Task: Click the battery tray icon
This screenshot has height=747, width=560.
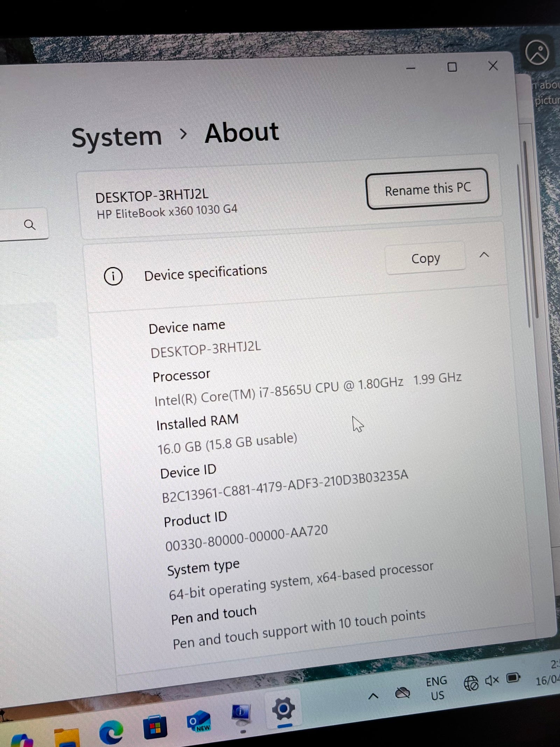Action: [513, 678]
